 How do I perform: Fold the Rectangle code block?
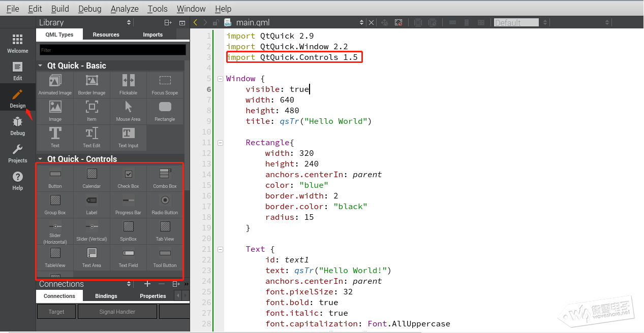(x=220, y=143)
